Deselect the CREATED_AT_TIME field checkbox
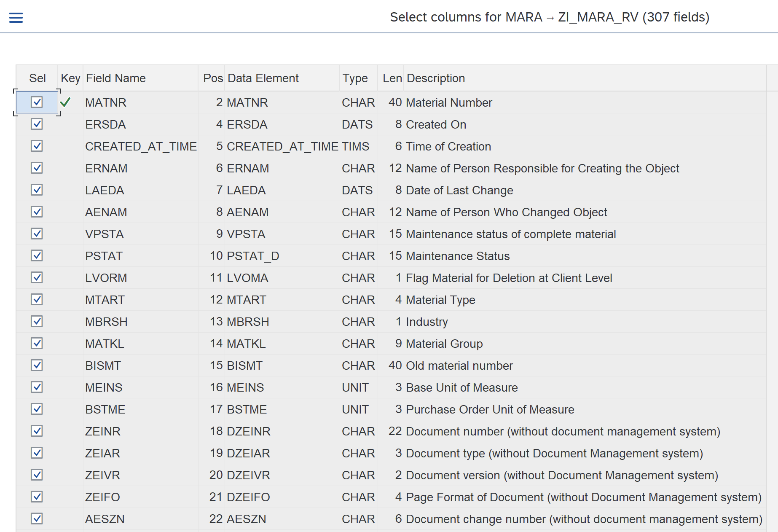Image resolution: width=778 pixels, height=532 pixels. tap(37, 146)
